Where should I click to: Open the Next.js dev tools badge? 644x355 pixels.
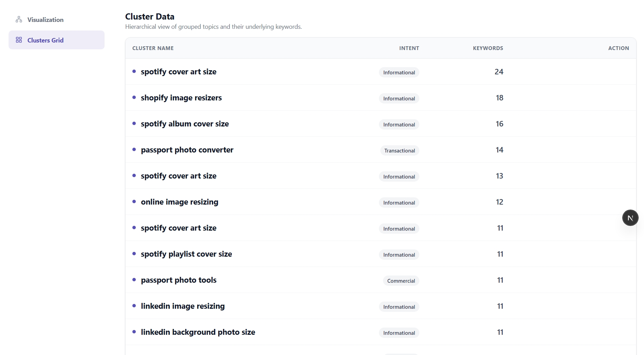630,218
